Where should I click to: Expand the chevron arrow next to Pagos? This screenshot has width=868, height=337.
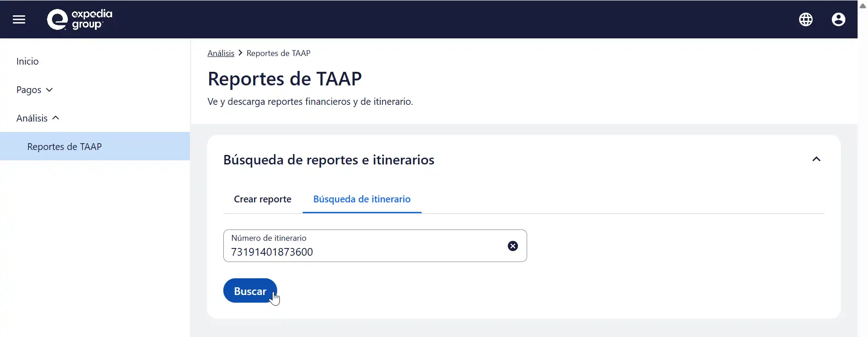coord(50,90)
